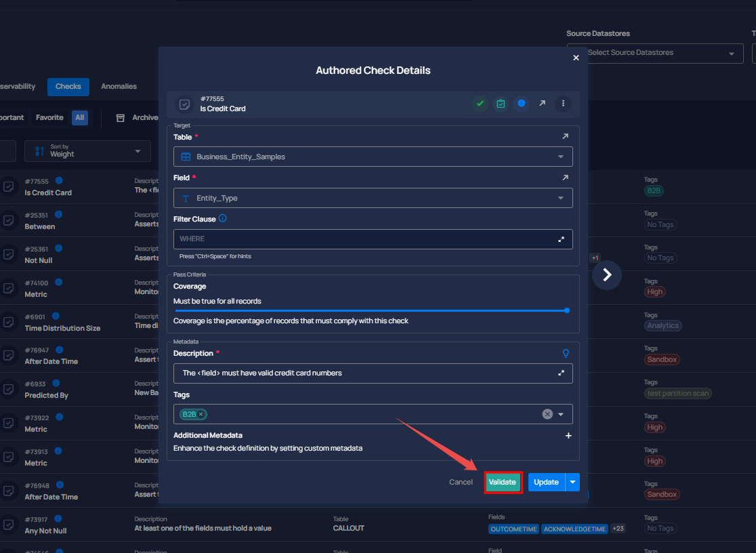Select checkbox for Predicted By row
Screen dimensions: 756x553
tap(8, 390)
